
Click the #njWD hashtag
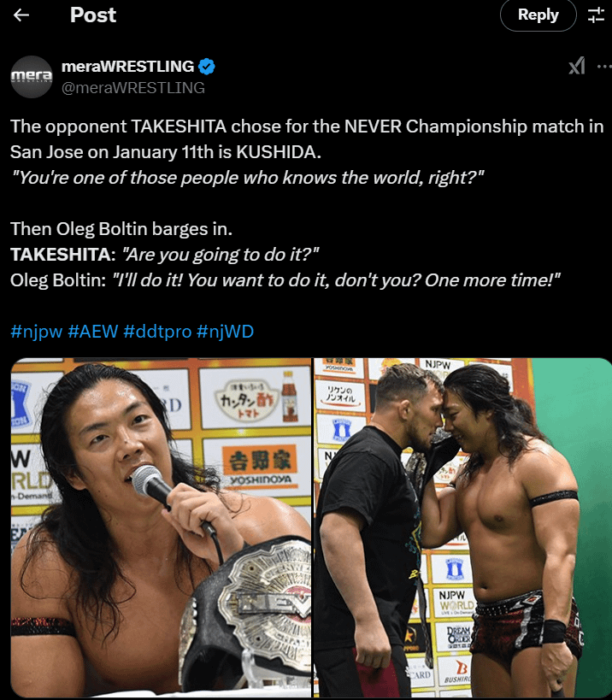click(225, 332)
